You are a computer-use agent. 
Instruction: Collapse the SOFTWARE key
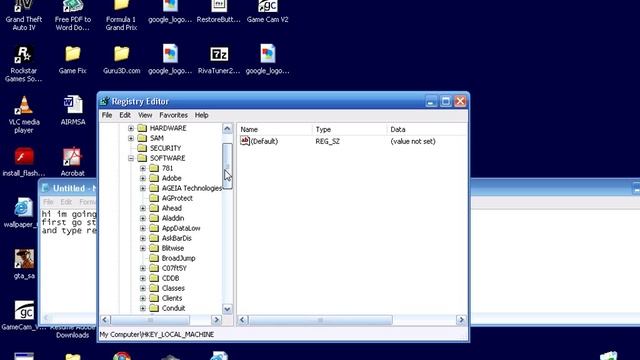pos(131,158)
